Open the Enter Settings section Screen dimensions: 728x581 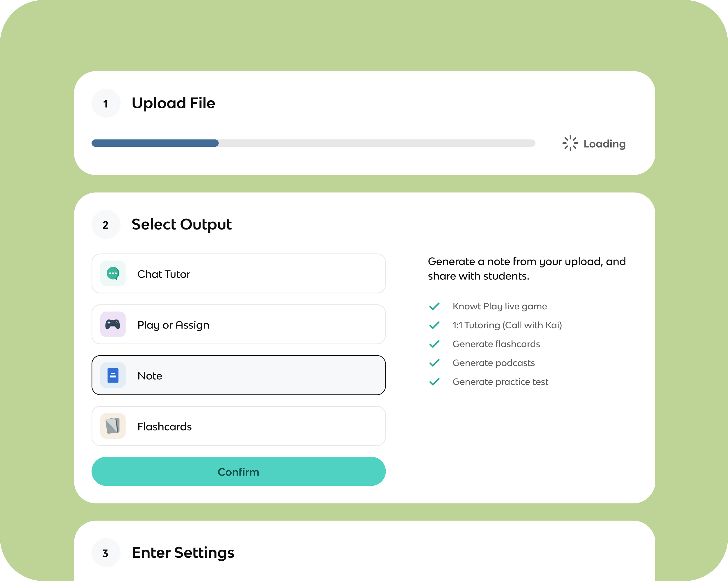click(183, 553)
